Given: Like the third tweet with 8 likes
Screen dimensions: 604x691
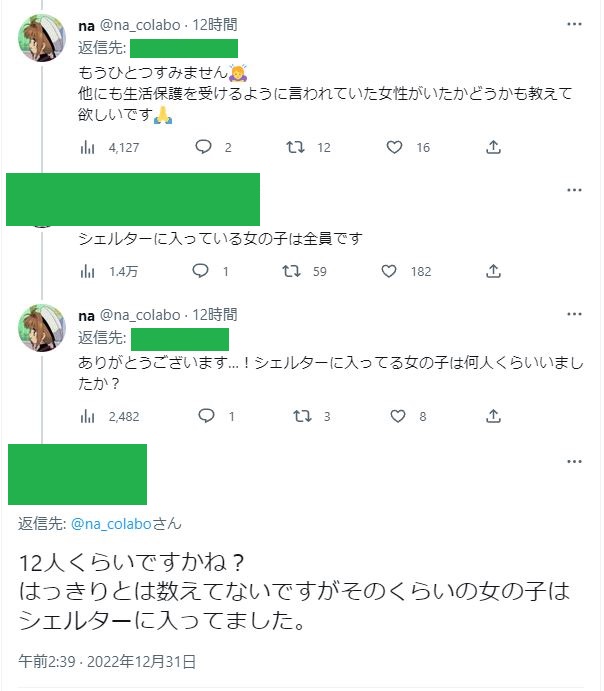Looking at the screenshot, I should [x=395, y=416].
